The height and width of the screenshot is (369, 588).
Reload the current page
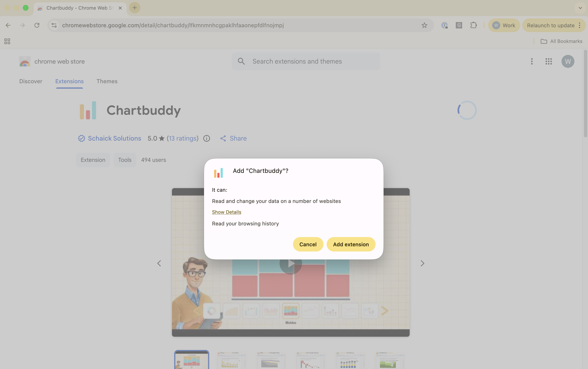click(x=37, y=25)
